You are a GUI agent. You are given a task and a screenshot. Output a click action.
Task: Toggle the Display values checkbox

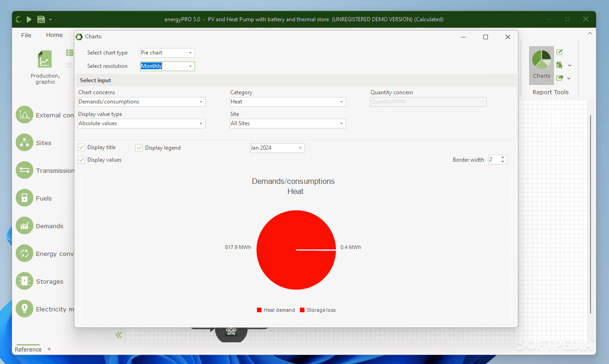point(81,160)
